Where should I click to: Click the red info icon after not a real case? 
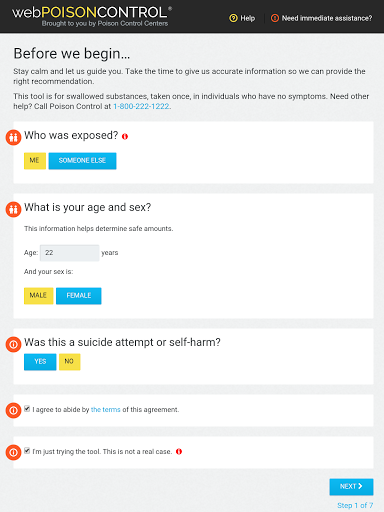click(x=179, y=452)
